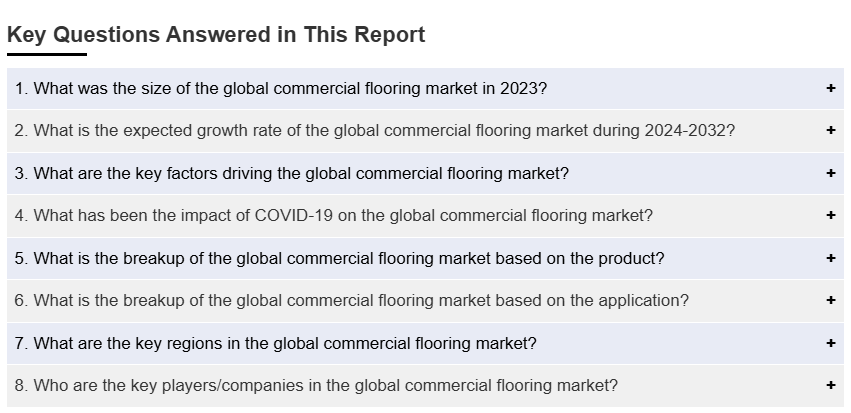Expand the breakup based on the product question
The image size is (851, 413).
(x=339, y=258)
